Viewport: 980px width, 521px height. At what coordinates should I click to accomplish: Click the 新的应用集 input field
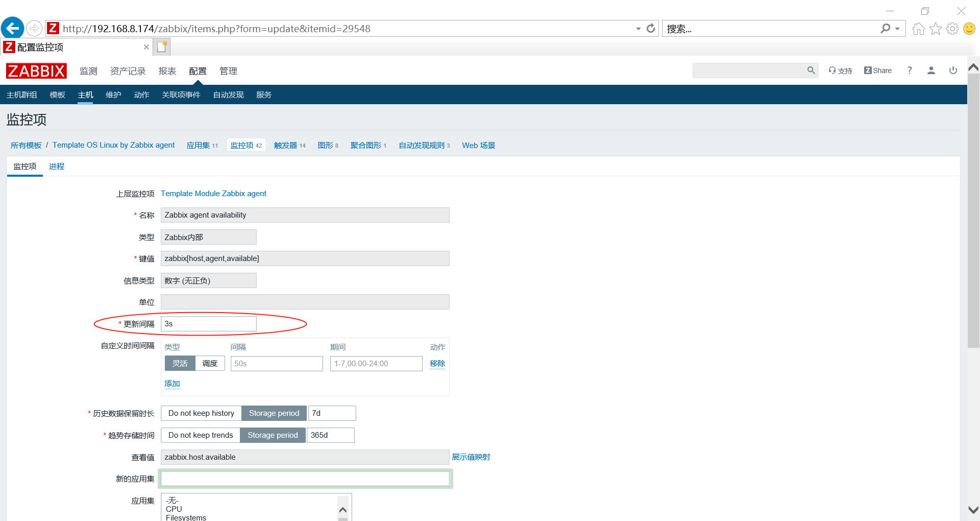tap(305, 479)
